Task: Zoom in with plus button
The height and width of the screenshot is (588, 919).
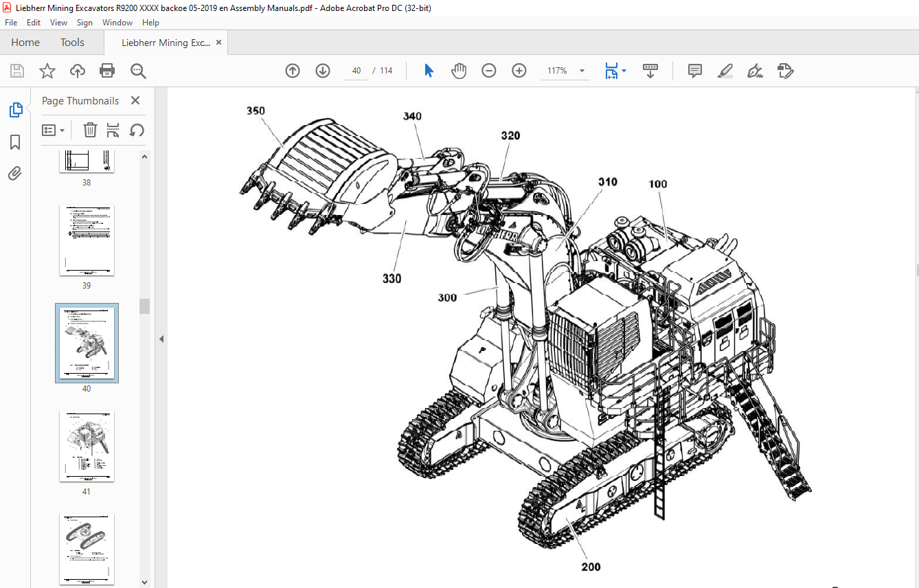Action: tap(519, 71)
